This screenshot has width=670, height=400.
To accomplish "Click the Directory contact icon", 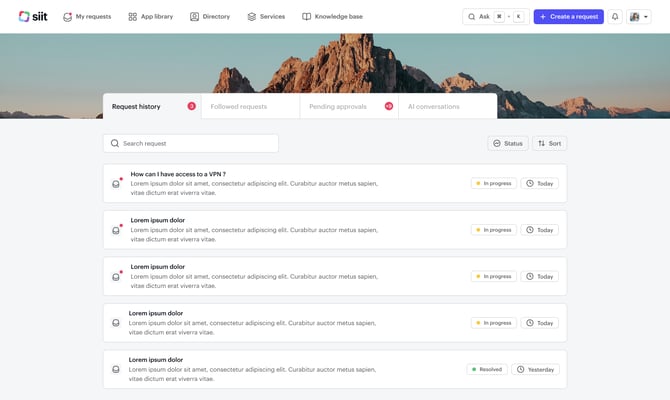I will (x=194, y=17).
